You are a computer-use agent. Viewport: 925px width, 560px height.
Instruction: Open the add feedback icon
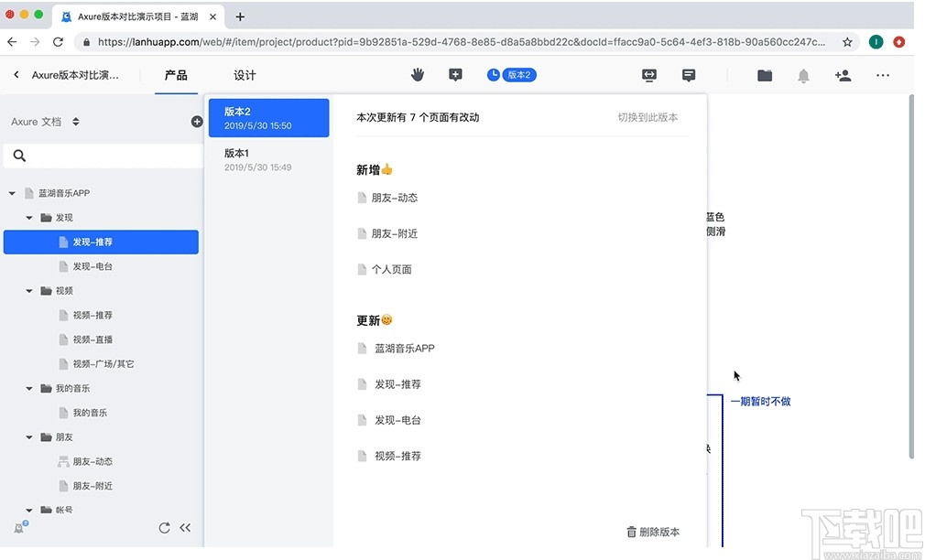[455, 75]
